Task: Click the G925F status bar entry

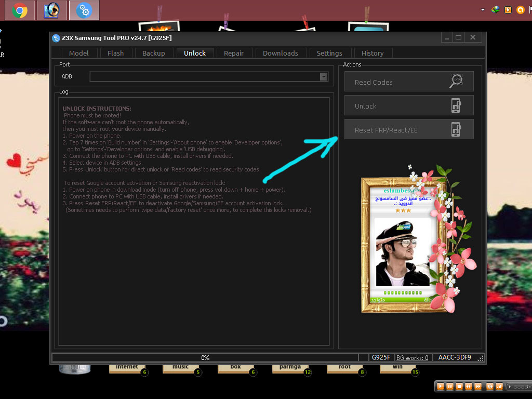Action: point(381,357)
